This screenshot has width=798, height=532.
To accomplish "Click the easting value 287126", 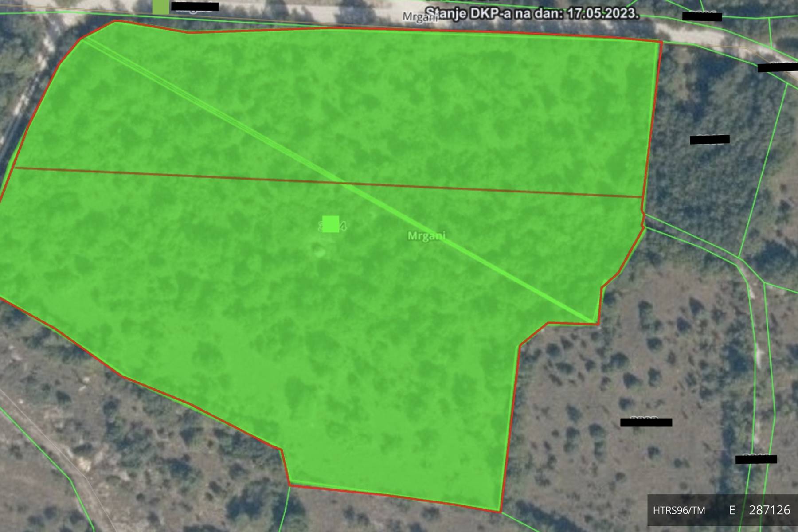I will (769, 510).
